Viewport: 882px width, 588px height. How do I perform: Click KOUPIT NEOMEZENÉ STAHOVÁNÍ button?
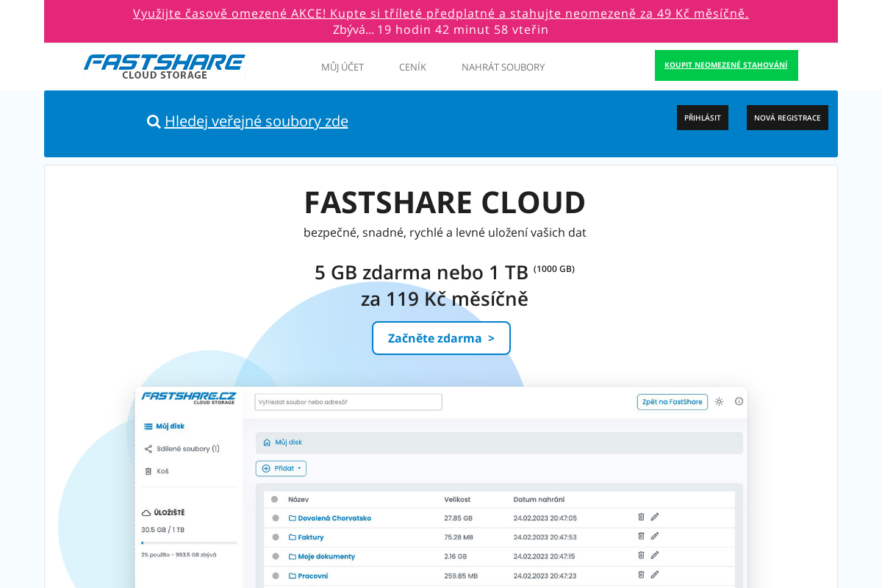[726, 65]
